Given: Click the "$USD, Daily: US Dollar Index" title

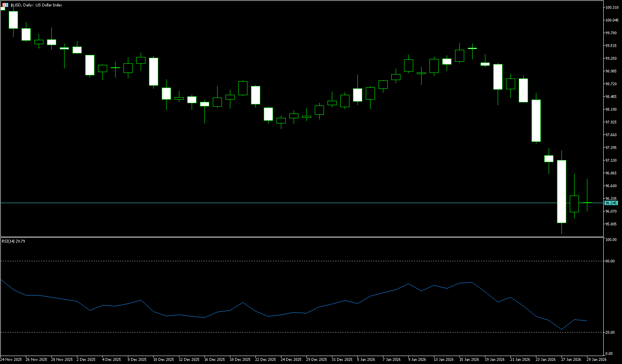Looking at the screenshot, I should 36,5.
